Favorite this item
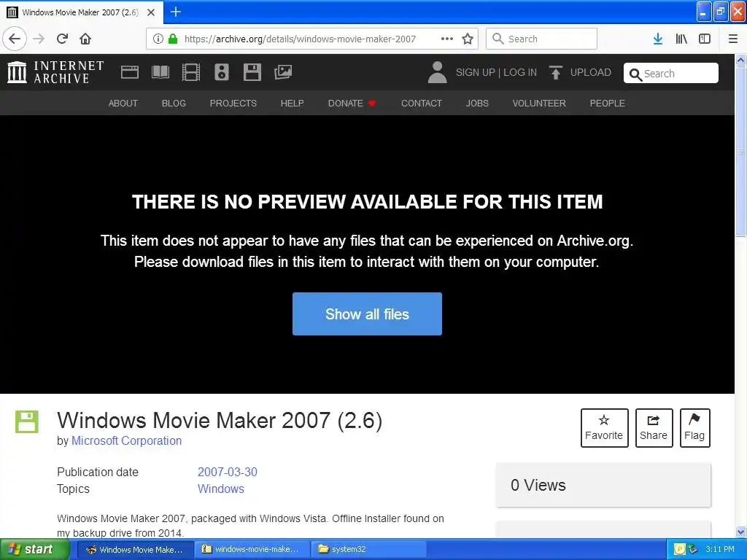Viewport: 747px width, 560px height. point(604,427)
